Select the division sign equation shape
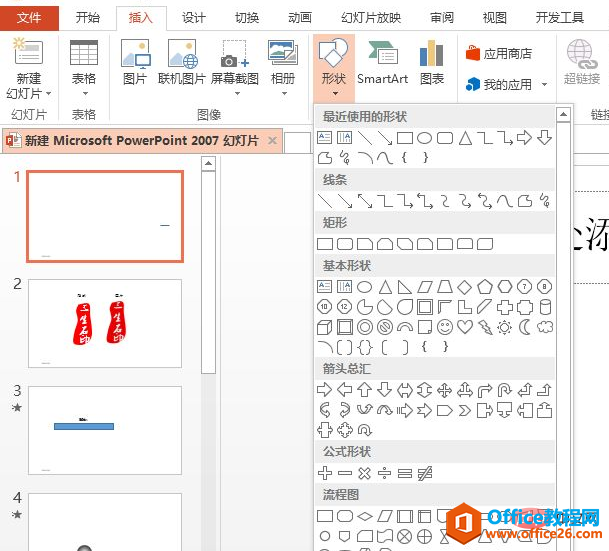609x551 pixels. point(385,473)
